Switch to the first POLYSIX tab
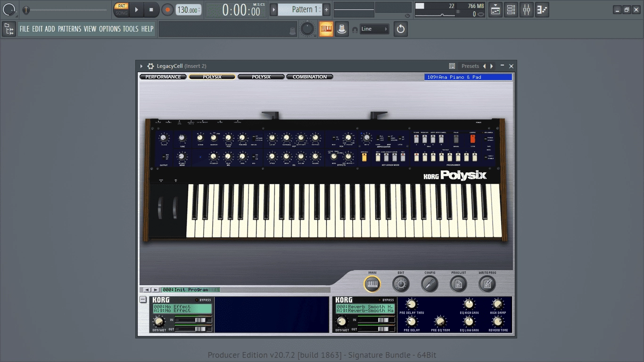The width and height of the screenshot is (644, 362). click(x=212, y=77)
